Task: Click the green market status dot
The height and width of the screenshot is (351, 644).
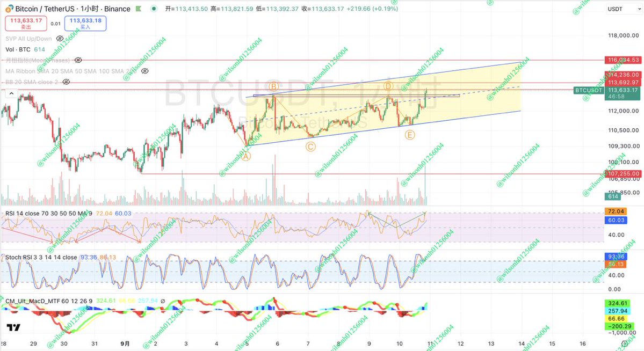Action: pos(154,9)
